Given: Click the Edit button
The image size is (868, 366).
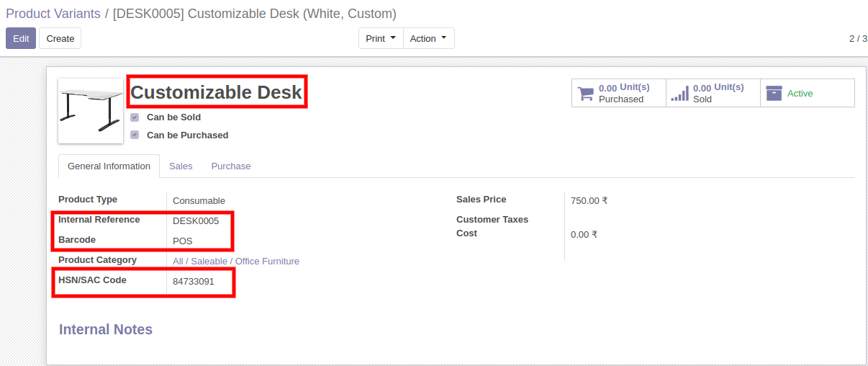Looking at the screenshot, I should point(21,38).
